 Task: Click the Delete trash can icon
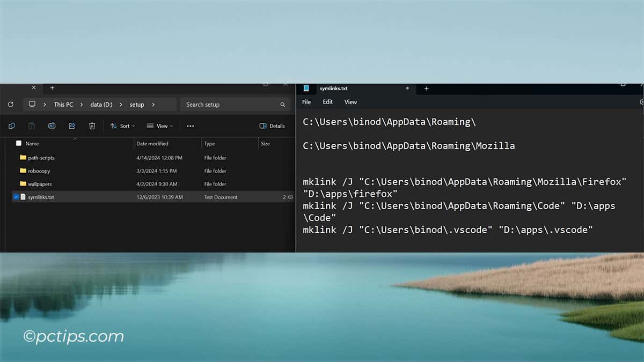pos(92,126)
